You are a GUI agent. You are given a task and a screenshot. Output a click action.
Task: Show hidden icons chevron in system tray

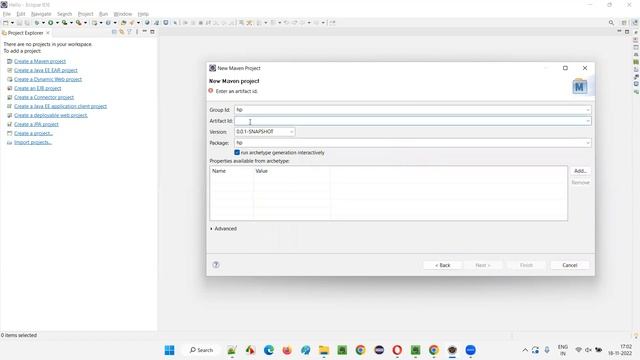coord(525,350)
